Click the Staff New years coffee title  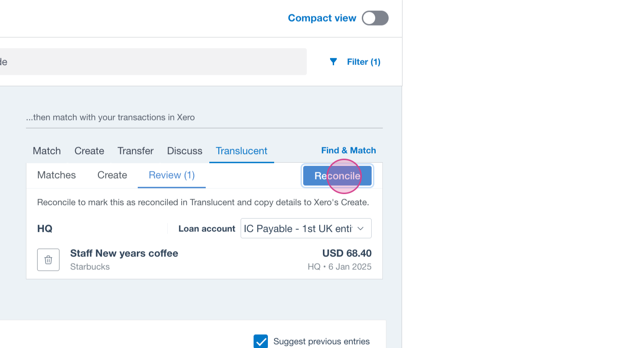pyautogui.click(x=124, y=253)
